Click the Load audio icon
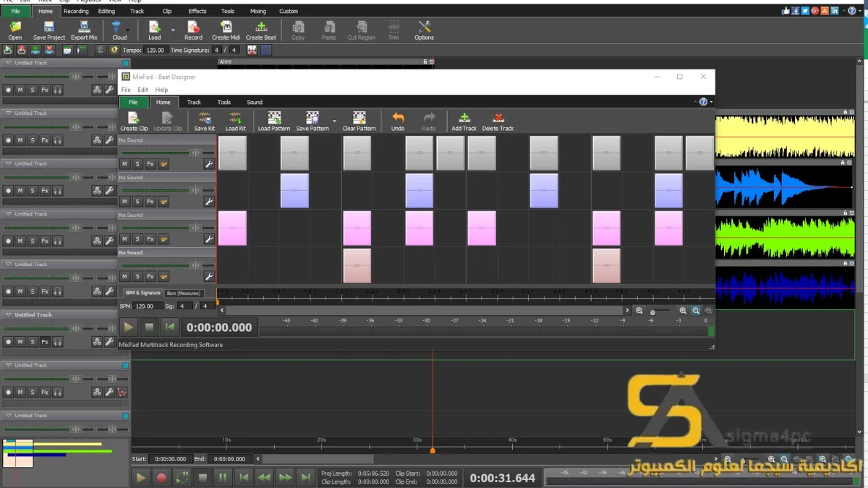 point(154,30)
